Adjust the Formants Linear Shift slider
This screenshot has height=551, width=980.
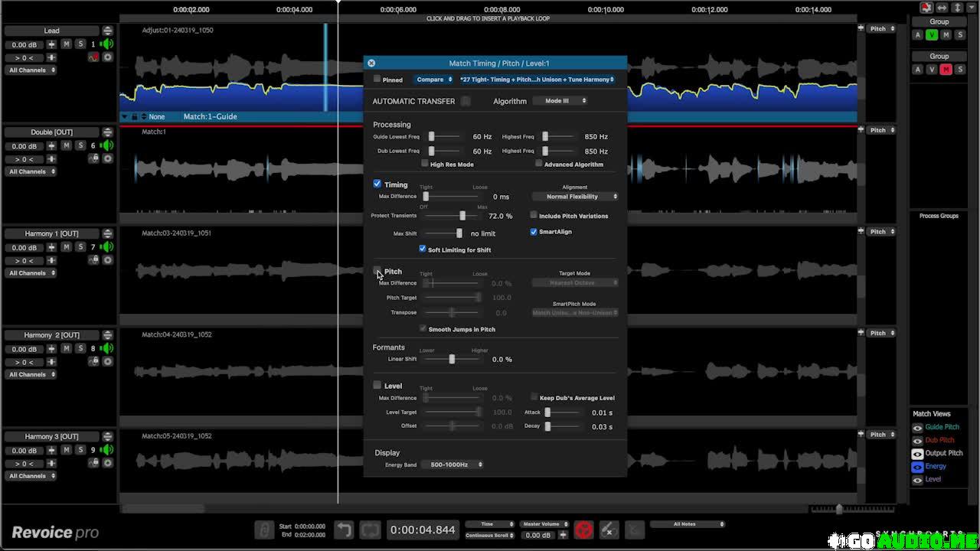pyautogui.click(x=452, y=359)
